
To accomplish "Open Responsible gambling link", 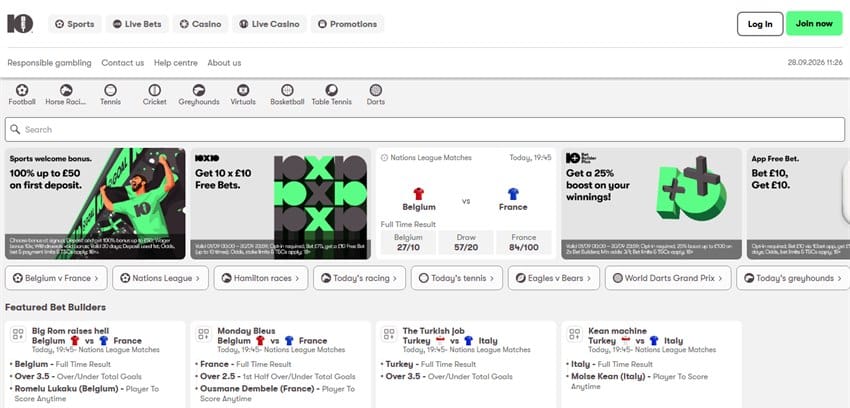I will coord(49,63).
